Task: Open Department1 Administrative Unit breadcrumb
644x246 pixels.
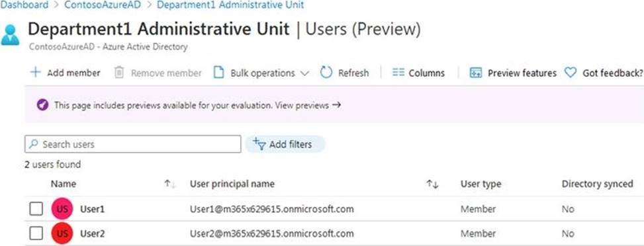Action: (230, 5)
